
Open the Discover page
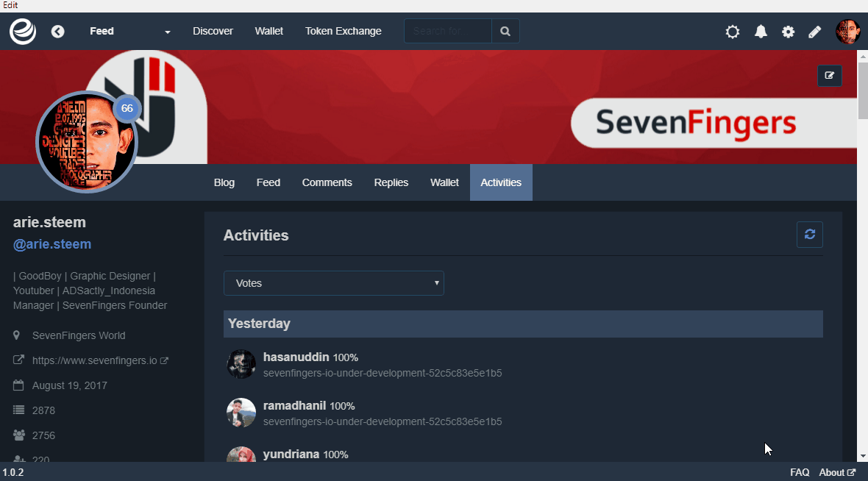pos(213,31)
